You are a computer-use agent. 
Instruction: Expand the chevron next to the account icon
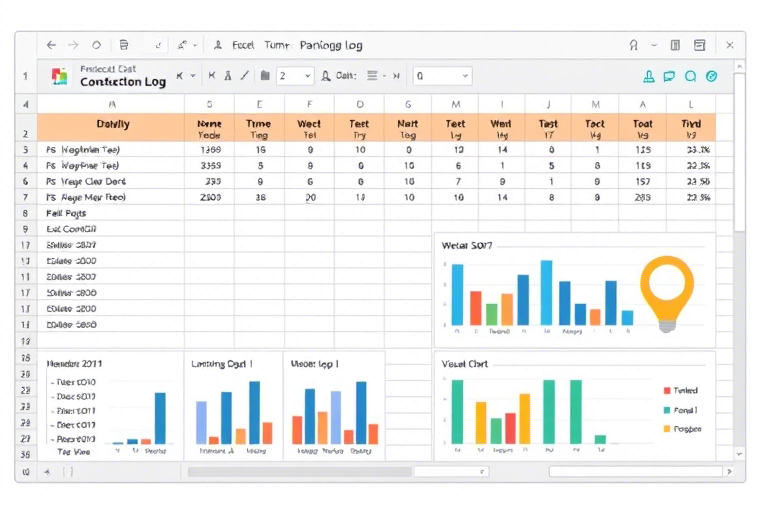point(654,45)
